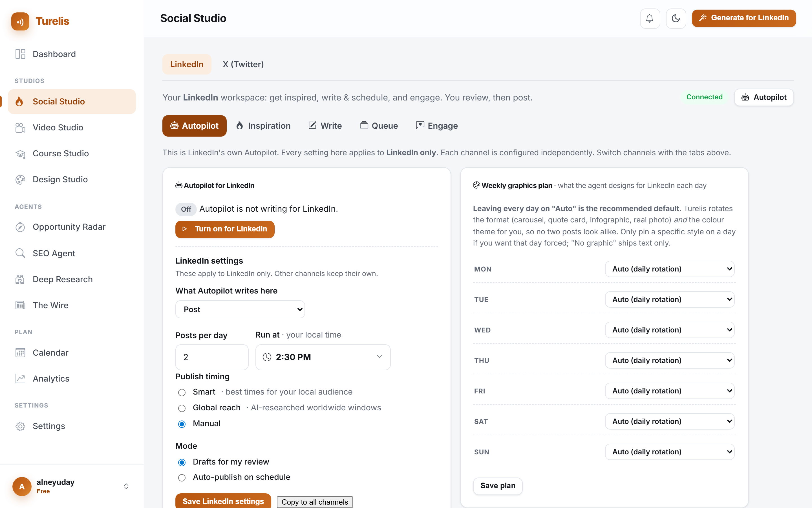Viewport: 812px width, 508px height.
Task: Click the Inspiration flame icon
Action: 239,126
